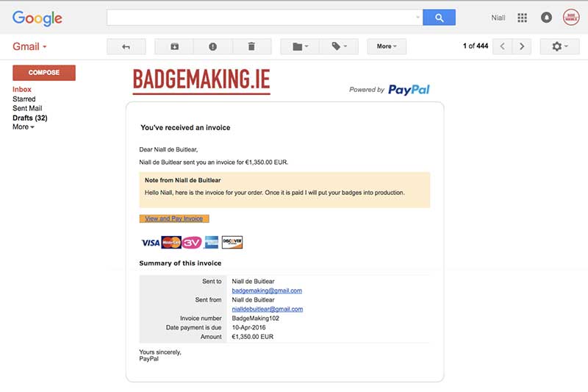This screenshot has width=588, height=392.
Task: Open the Labels tag dropdown
Action: point(339,46)
